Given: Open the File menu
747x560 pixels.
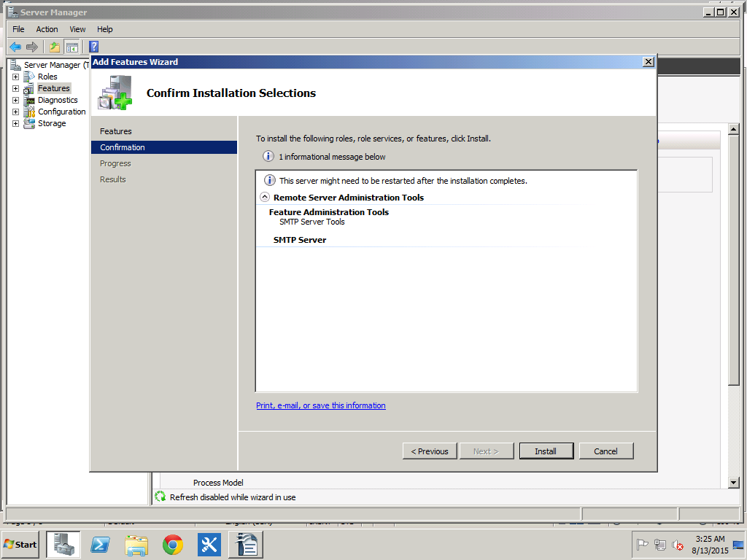Looking at the screenshot, I should coord(18,29).
